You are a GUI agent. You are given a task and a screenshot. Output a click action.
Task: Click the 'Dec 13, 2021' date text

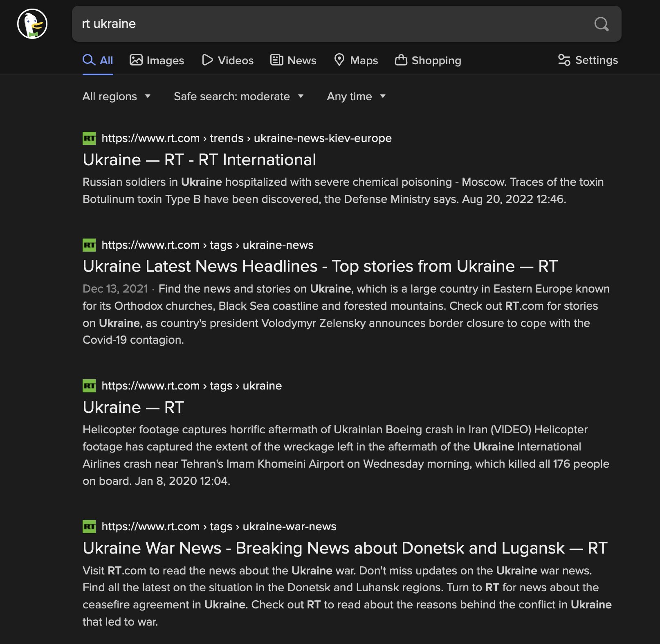[115, 289]
